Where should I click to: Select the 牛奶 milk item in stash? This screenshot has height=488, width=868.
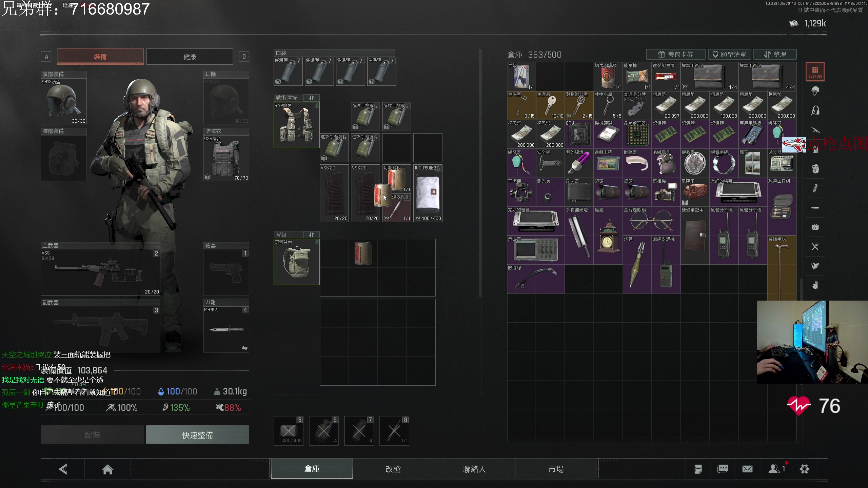click(521, 76)
